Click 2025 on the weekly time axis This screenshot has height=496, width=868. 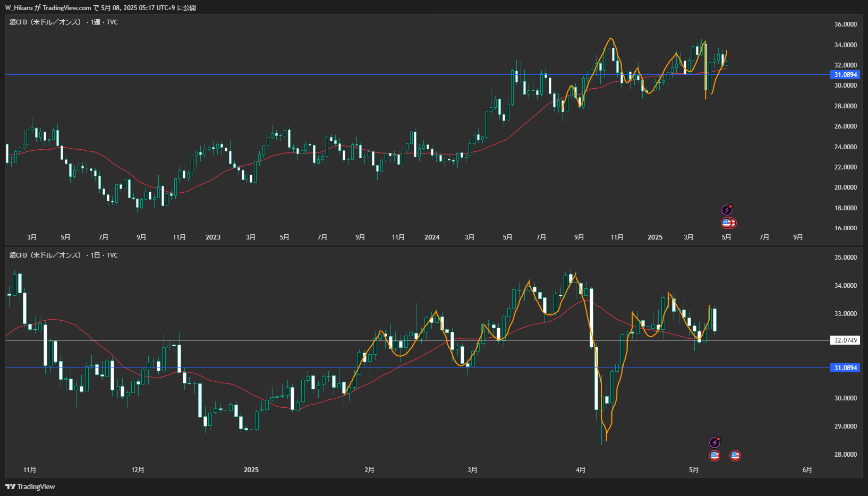(655, 237)
